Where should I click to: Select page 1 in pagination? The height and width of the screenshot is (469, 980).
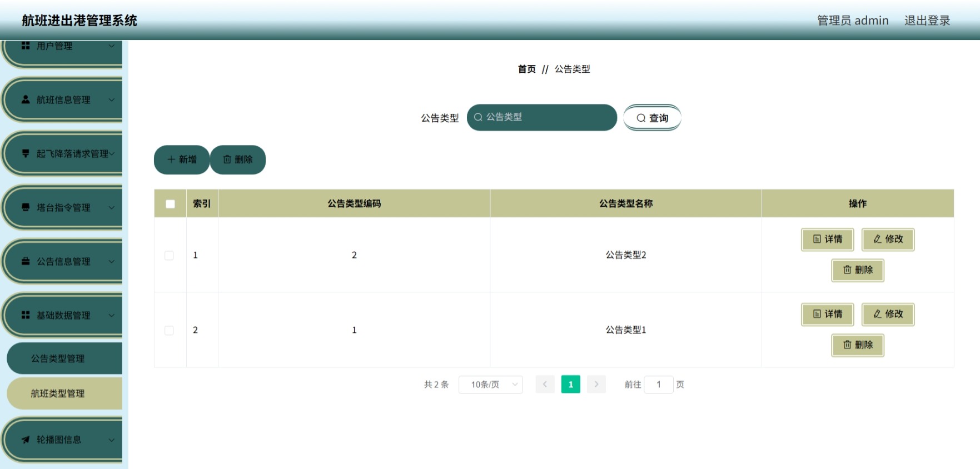point(571,384)
